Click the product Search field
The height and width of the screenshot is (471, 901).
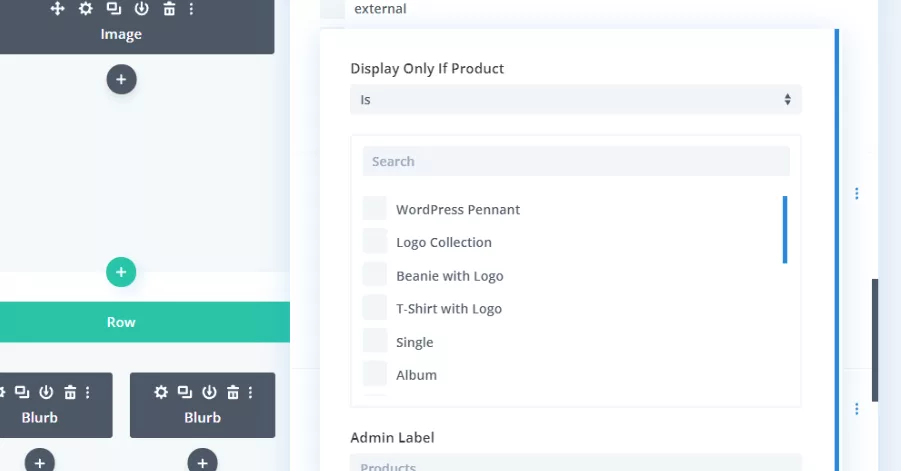click(x=576, y=161)
